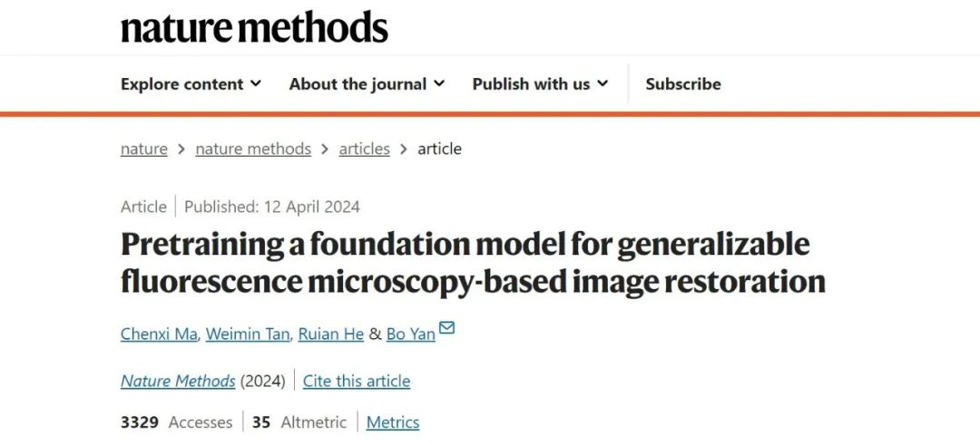
Task: Expand the Publish with us chevron
Action: coord(603,83)
